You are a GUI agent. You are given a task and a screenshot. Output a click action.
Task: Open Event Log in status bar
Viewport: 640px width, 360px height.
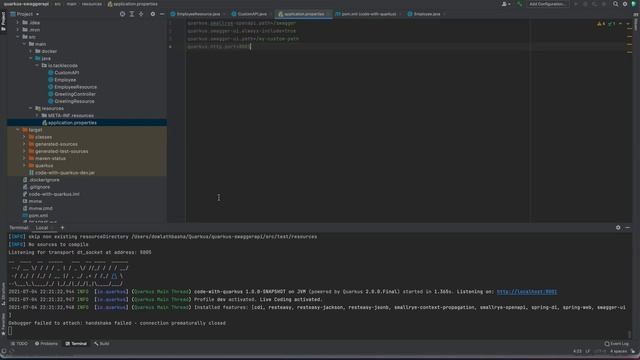pos(617,344)
